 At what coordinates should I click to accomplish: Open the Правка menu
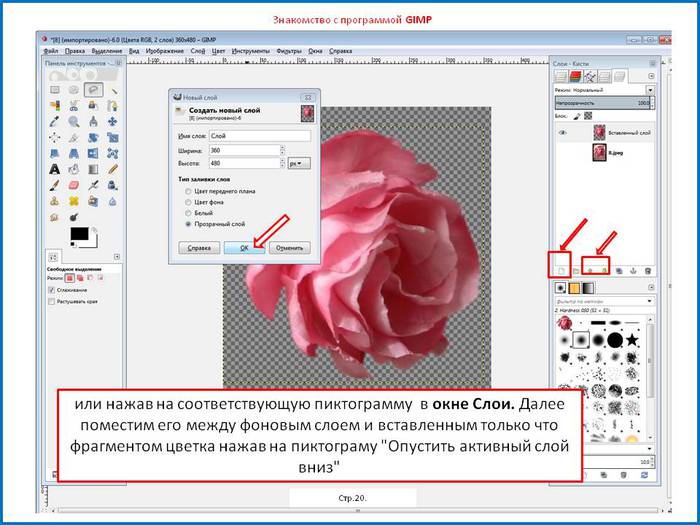point(75,51)
